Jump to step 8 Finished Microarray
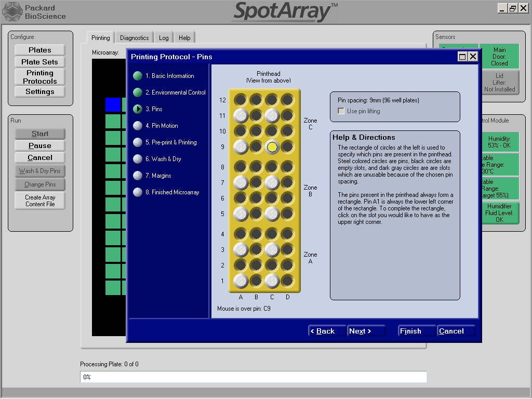The image size is (532, 399). (172, 192)
